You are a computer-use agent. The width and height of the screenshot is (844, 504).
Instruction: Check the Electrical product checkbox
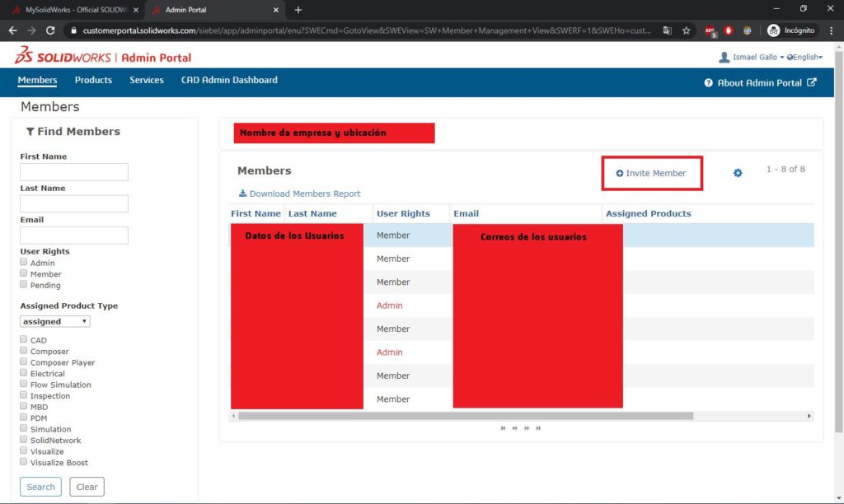(23, 373)
